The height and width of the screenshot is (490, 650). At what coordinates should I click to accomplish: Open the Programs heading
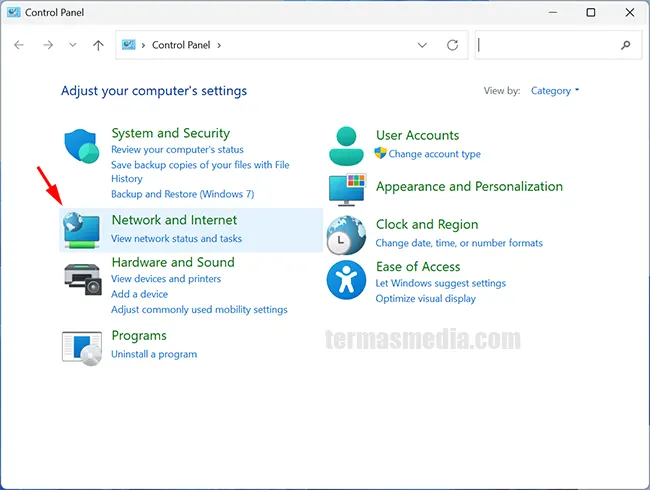coord(139,335)
